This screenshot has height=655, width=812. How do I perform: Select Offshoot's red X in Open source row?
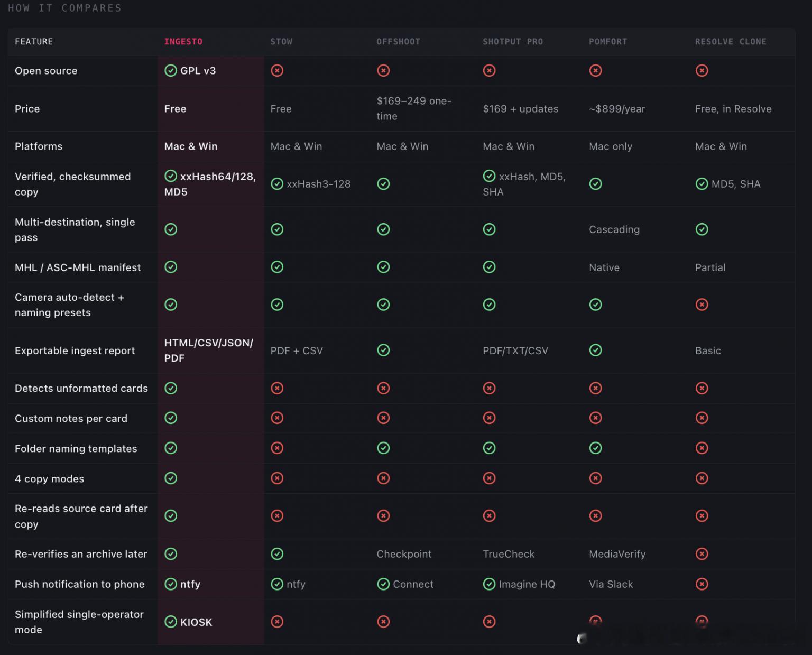pyautogui.click(x=383, y=71)
